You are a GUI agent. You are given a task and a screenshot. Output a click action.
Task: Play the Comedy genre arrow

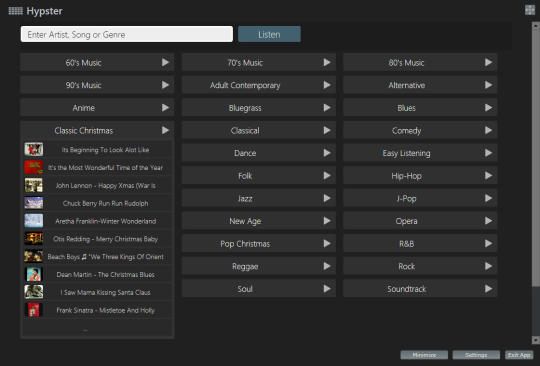coord(488,130)
